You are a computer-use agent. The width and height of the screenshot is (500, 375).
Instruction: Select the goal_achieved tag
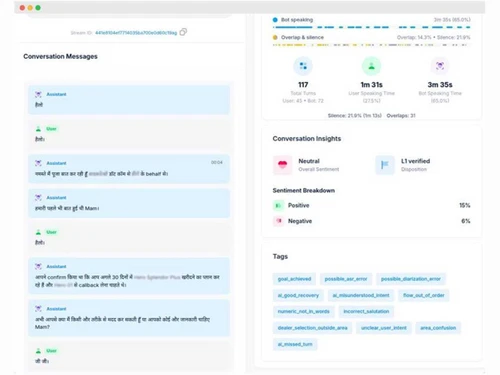[294, 279]
